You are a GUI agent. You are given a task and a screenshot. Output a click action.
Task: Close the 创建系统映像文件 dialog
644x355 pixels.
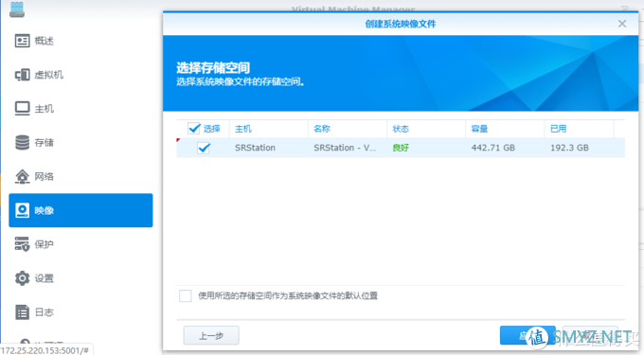[622, 24]
